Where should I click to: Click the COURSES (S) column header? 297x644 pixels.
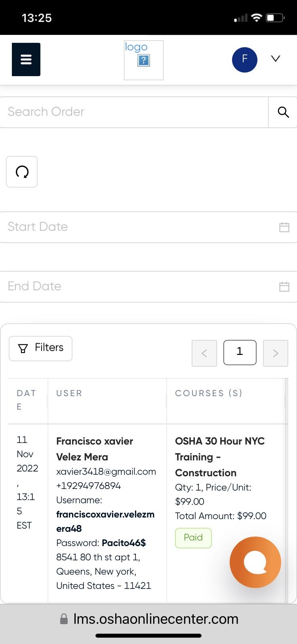(209, 393)
